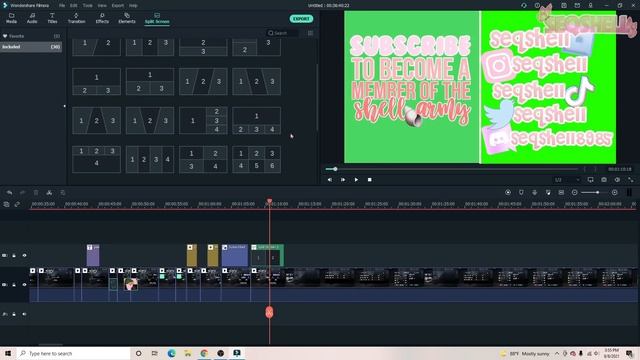640x360 pixels.
Task: Take a snapshot of preview
Action: coord(604,180)
